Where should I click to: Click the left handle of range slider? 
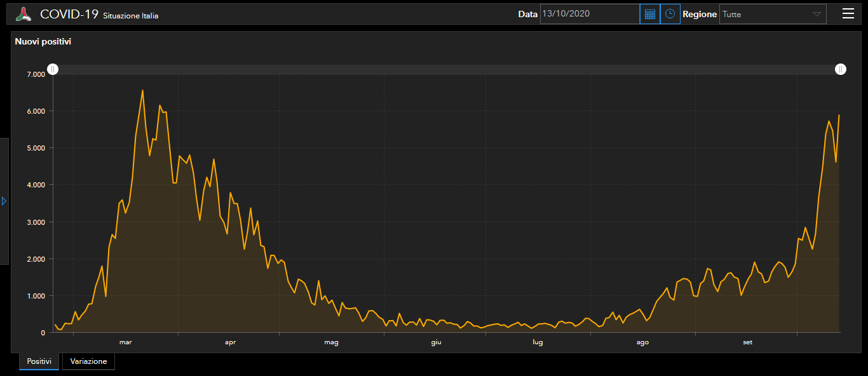coord(53,69)
